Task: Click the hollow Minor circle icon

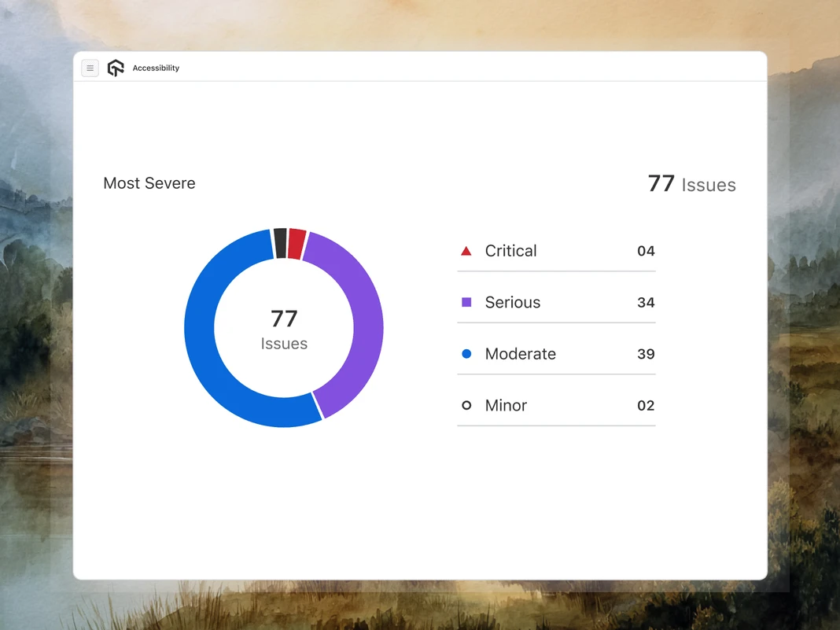Action: click(466, 405)
